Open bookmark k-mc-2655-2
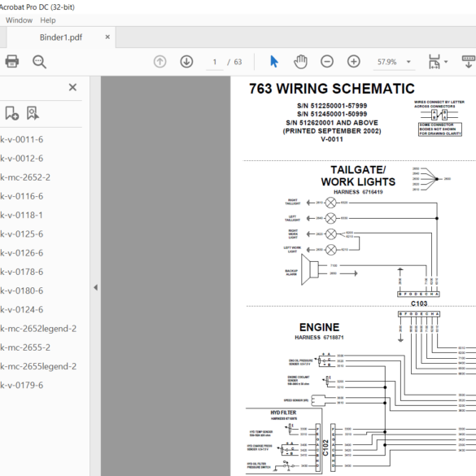Screen dimensions: 476x476 point(25,347)
